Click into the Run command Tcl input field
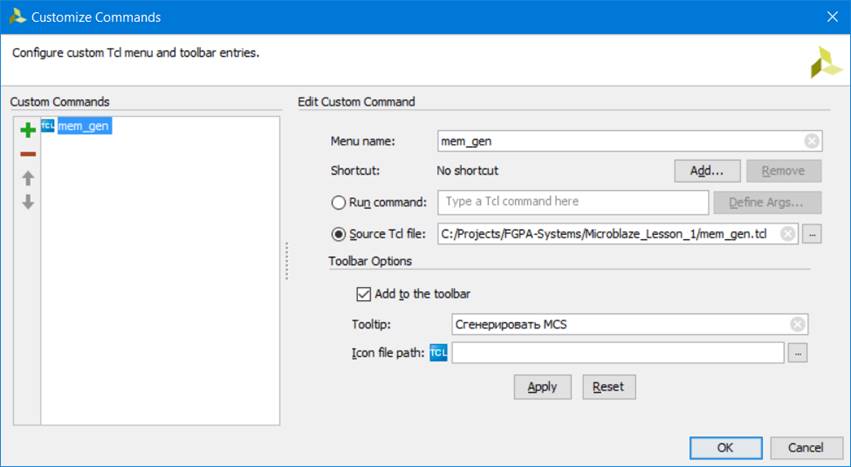 (x=572, y=202)
